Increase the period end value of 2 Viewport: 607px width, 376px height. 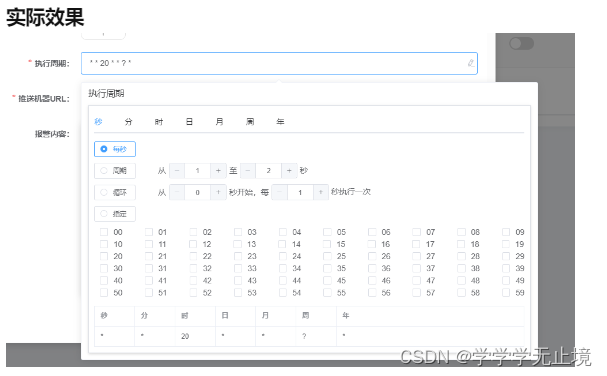click(x=289, y=171)
